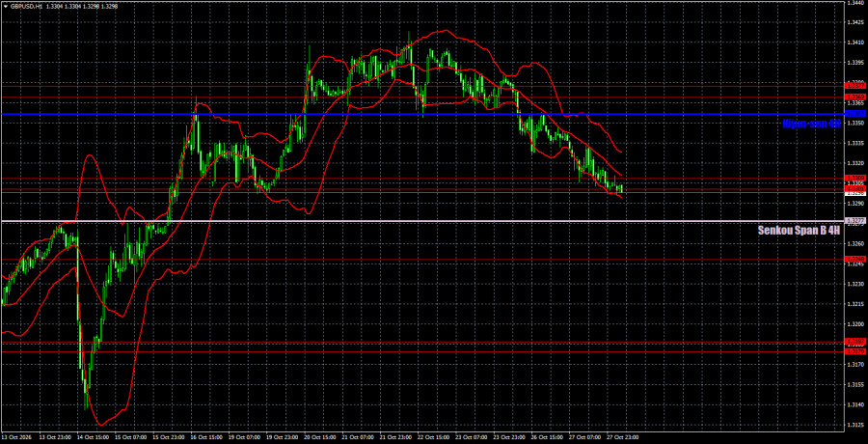Click the red 1.3301 level price tag
The height and width of the screenshot is (444, 868).
855,188
